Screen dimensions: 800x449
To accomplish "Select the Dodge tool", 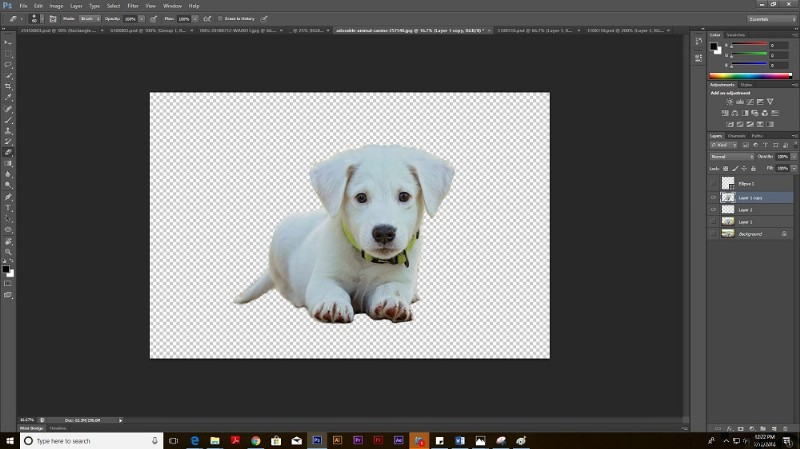I will click(8, 185).
